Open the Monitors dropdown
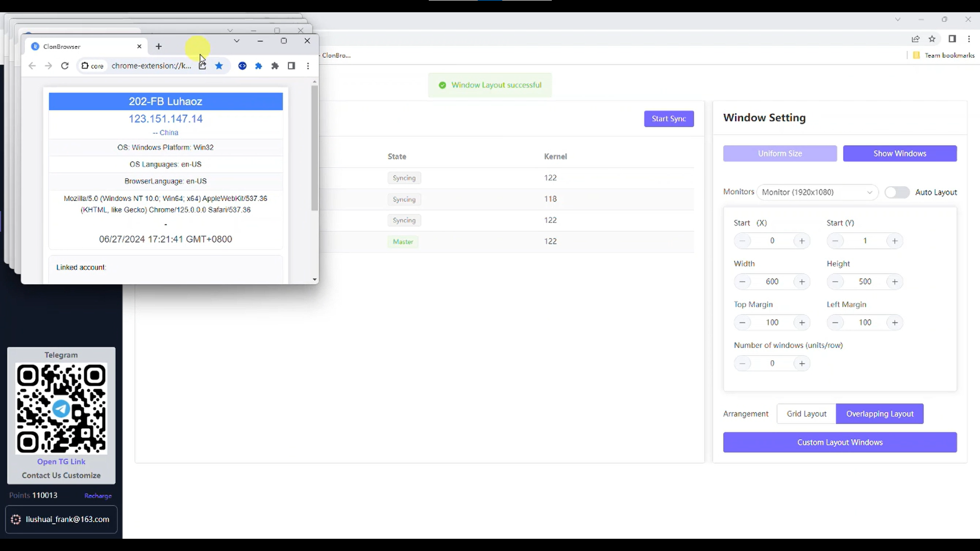 pyautogui.click(x=817, y=192)
